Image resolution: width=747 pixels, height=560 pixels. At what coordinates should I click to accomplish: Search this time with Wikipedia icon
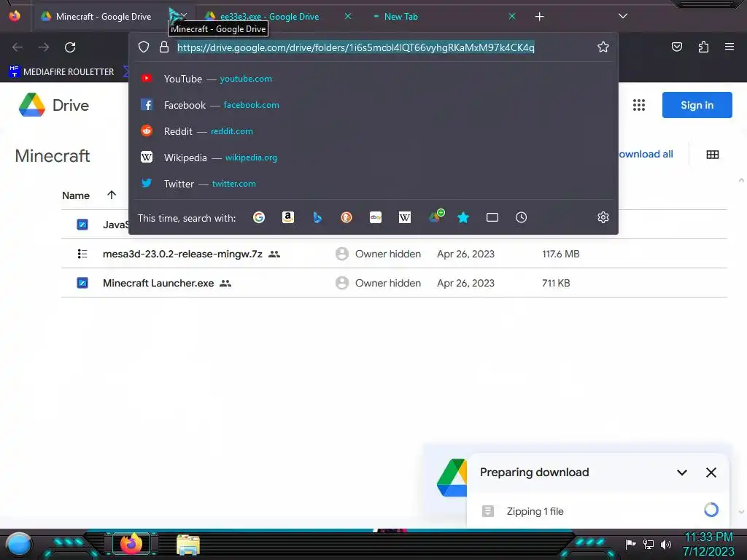[x=404, y=217]
